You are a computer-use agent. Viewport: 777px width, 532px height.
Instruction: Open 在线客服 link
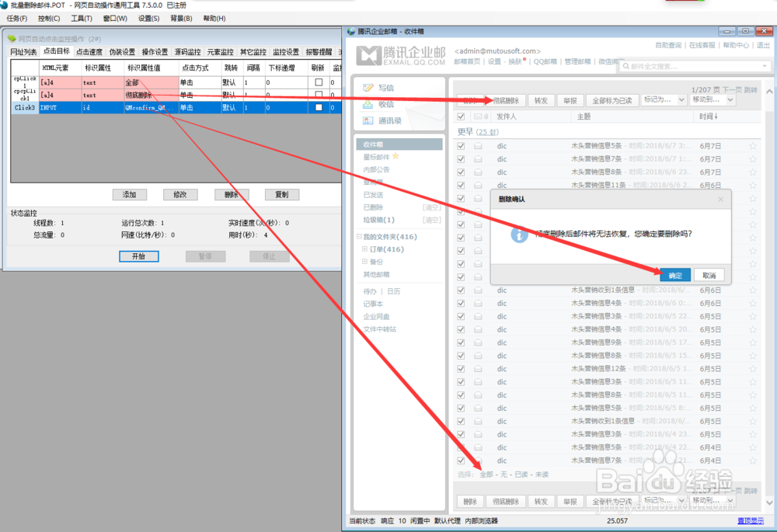coord(702,45)
